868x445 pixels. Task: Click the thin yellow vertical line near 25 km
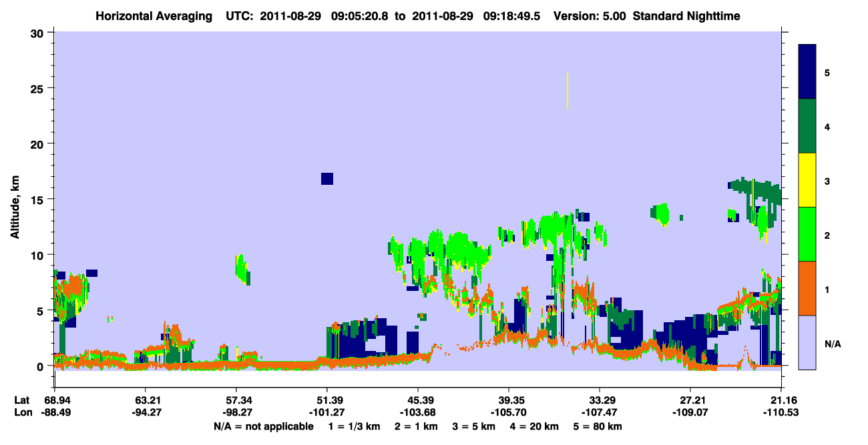coord(568,91)
